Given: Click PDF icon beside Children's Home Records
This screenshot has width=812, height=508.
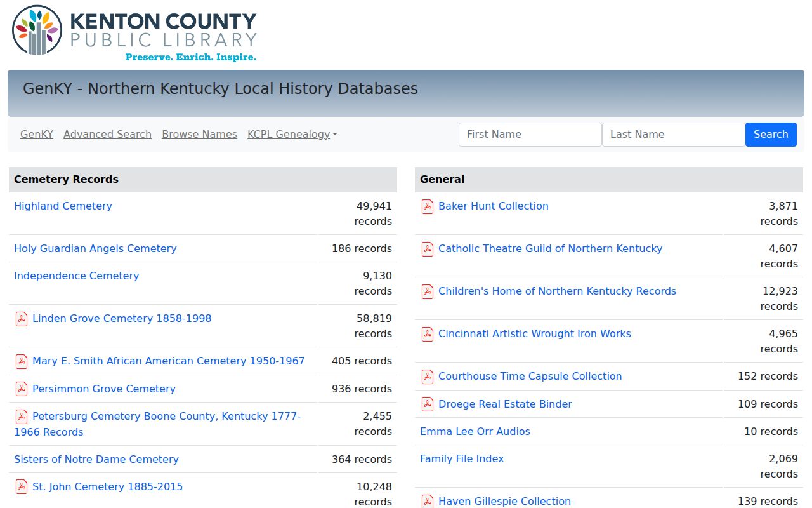Looking at the screenshot, I should tap(428, 291).
